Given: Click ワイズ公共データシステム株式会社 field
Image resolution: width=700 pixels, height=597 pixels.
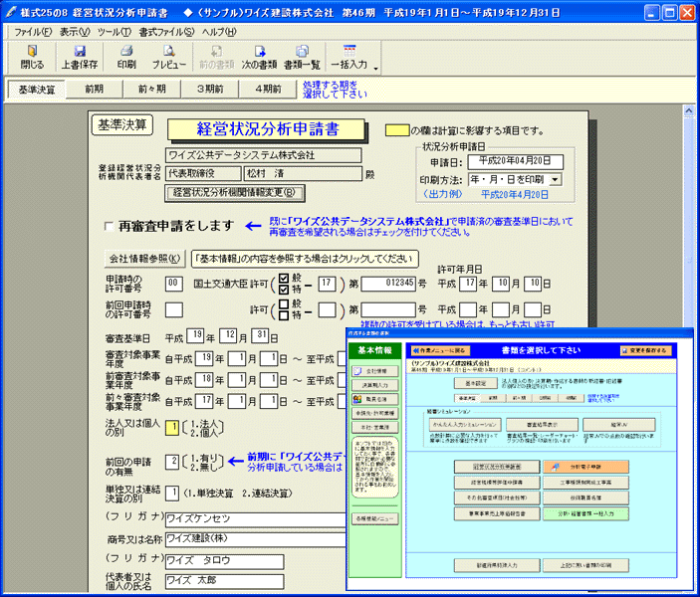Looking at the screenshot, I should click(264, 155).
